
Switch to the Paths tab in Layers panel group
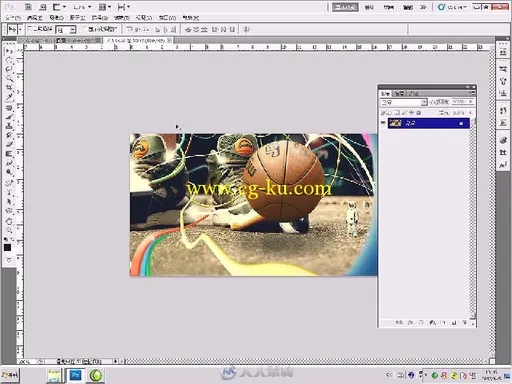click(x=413, y=93)
